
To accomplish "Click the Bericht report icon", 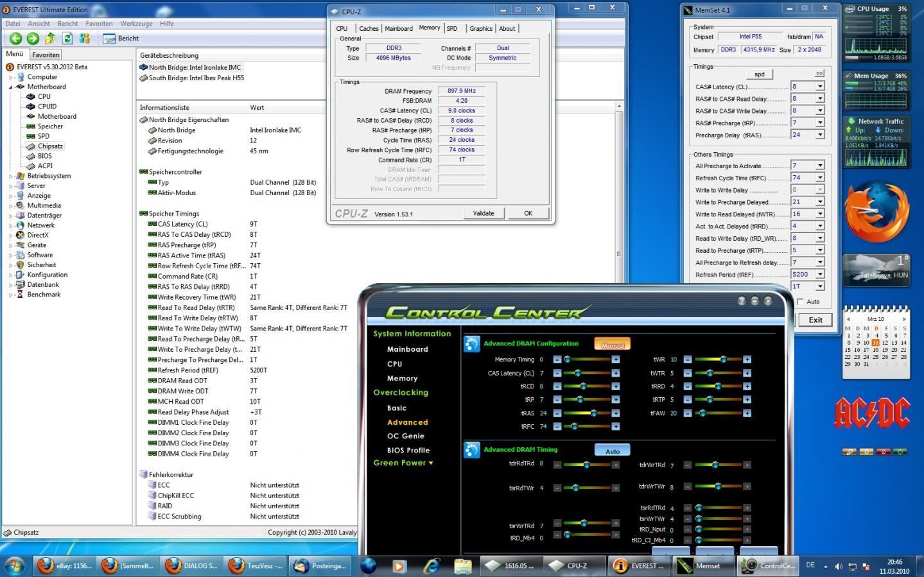I will point(110,39).
